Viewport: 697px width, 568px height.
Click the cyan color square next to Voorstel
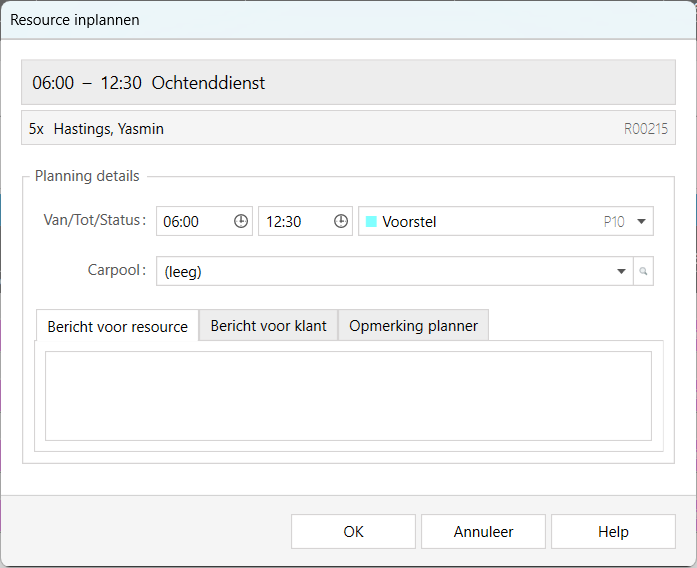point(371,222)
